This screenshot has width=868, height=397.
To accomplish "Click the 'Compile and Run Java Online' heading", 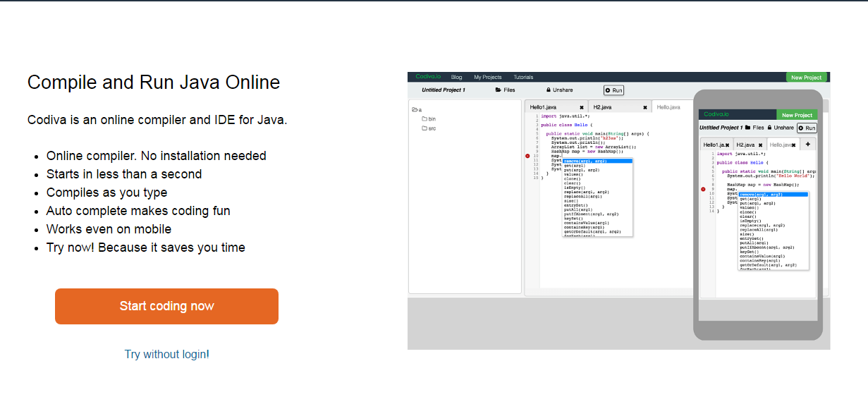I will [154, 83].
